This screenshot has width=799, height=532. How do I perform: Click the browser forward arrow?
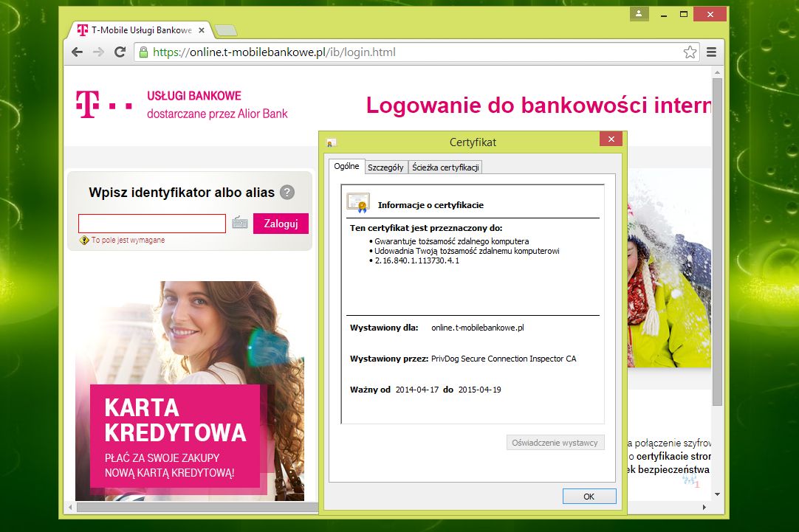tap(98, 52)
